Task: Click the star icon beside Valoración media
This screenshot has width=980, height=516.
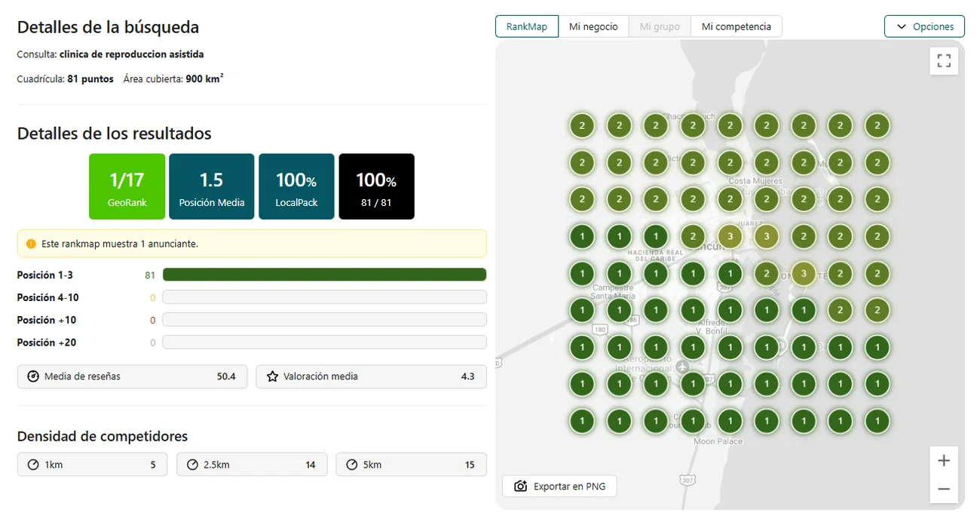Action: tap(272, 376)
